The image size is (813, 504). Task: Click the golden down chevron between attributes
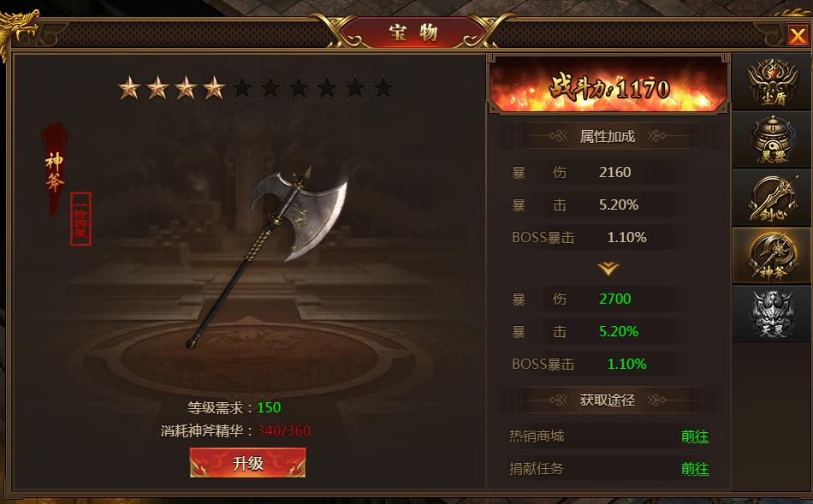click(x=608, y=268)
